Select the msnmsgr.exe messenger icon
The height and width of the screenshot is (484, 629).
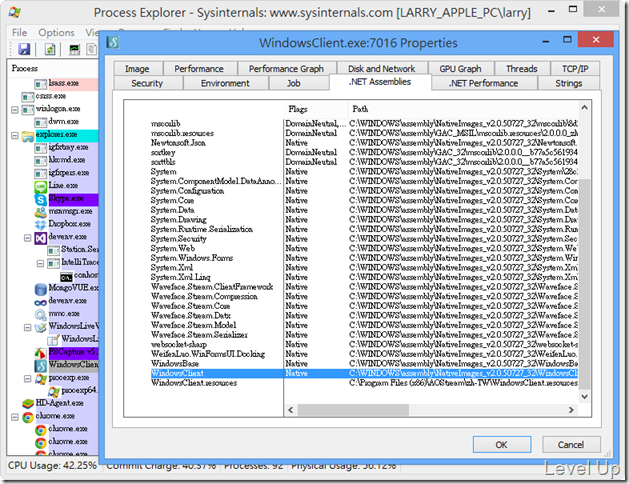click(41, 212)
